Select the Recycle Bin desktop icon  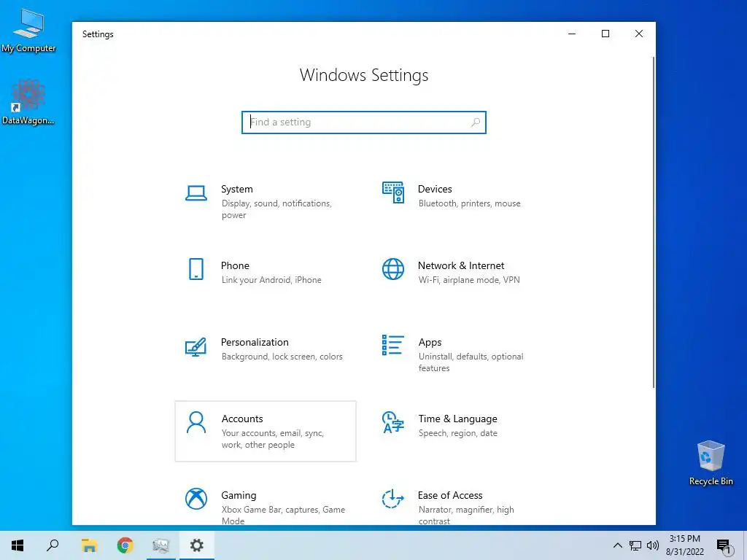711,463
